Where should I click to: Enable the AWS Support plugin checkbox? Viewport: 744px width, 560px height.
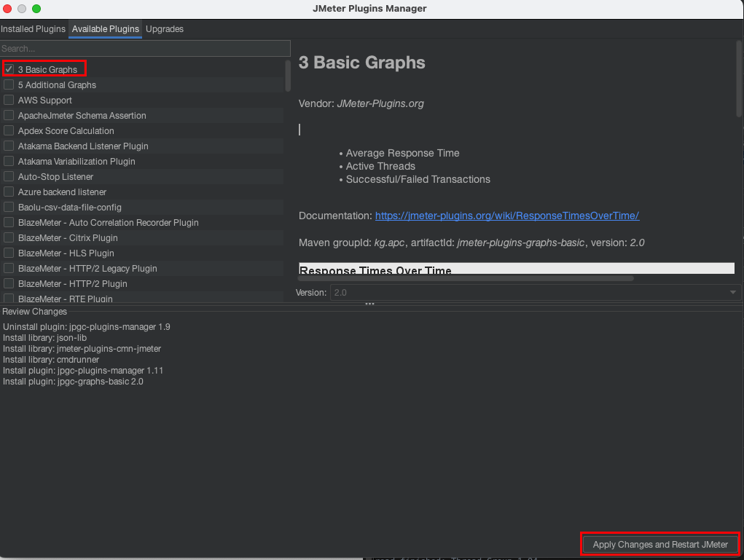pyautogui.click(x=9, y=100)
